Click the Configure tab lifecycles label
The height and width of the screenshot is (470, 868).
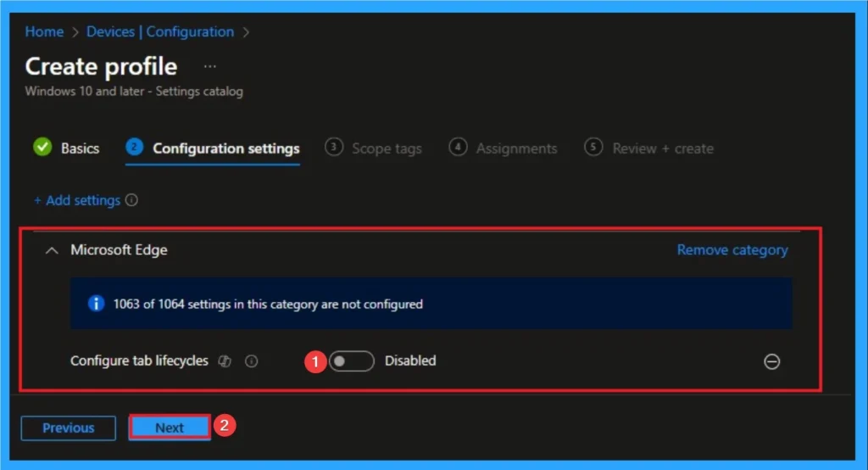[139, 361]
